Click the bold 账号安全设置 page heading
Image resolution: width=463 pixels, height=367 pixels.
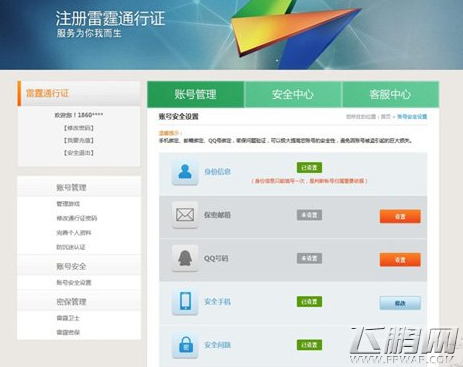[179, 117]
